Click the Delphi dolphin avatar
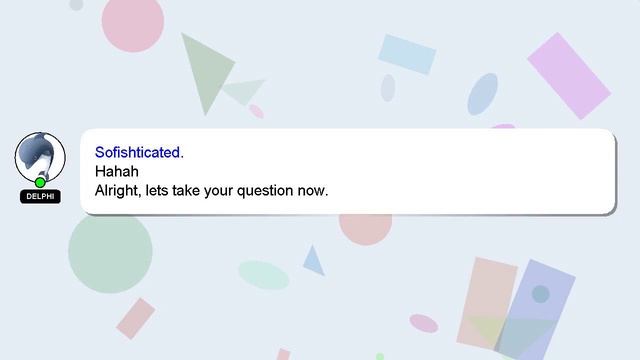Viewport: 640px width, 360px height. tap(40, 157)
